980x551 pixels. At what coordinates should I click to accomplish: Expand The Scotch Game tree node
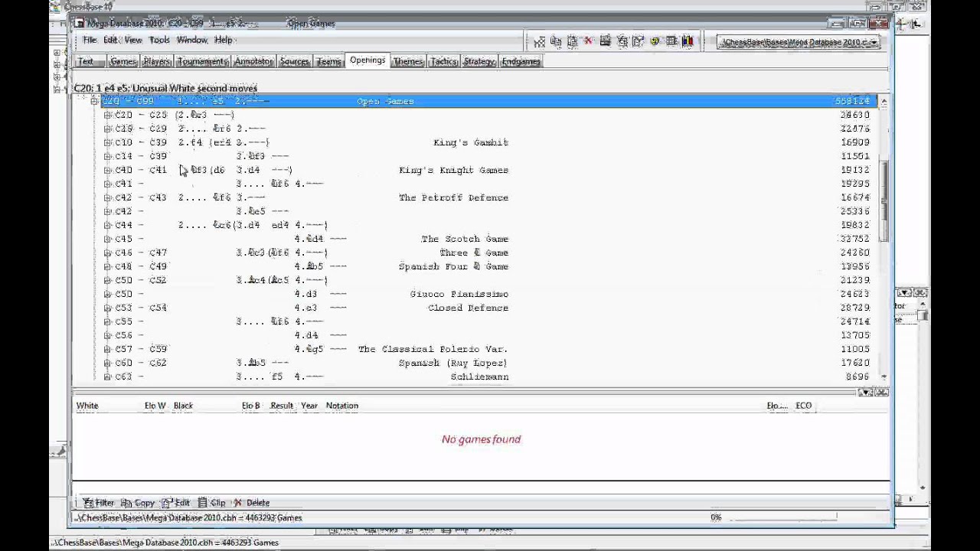pos(107,239)
